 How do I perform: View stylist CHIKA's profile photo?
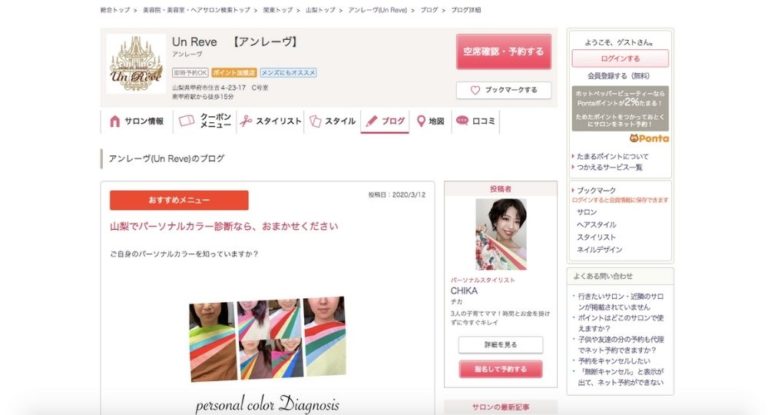point(500,234)
